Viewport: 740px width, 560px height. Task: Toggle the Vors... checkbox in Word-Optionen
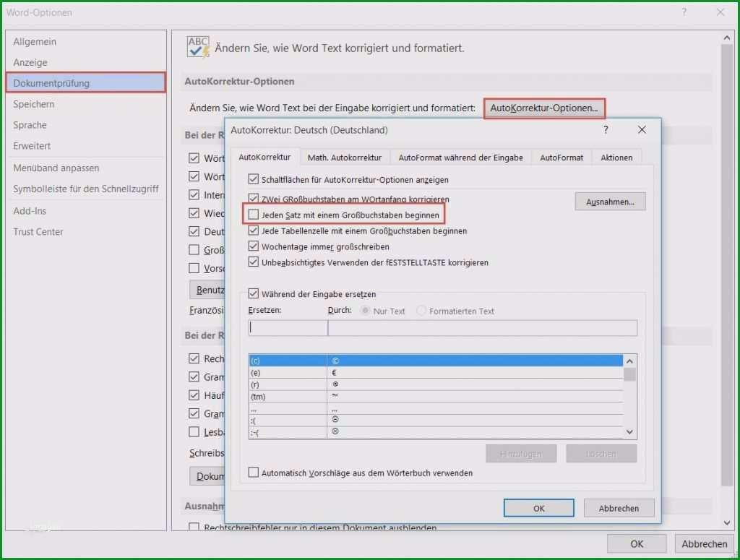[x=194, y=268]
